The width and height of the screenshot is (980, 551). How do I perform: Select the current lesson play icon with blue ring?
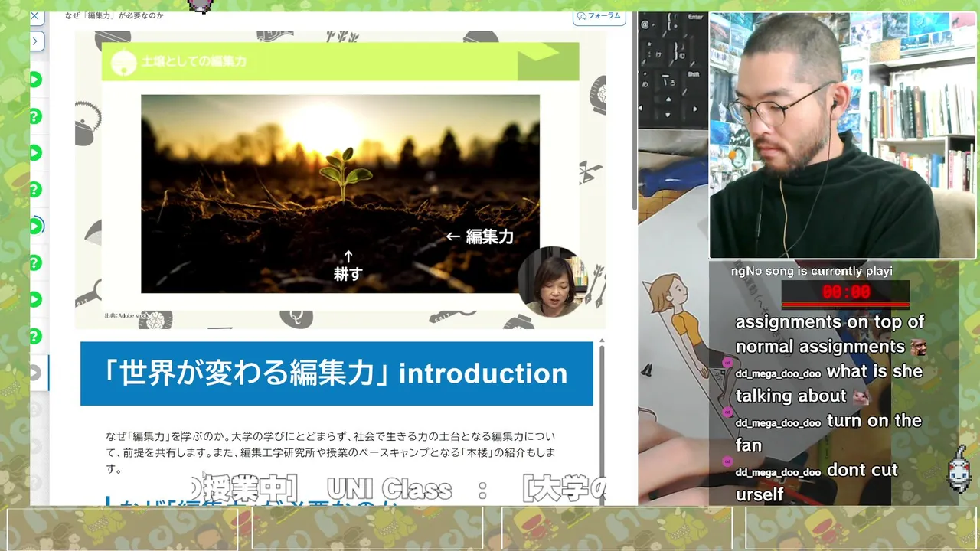point(35,226)
